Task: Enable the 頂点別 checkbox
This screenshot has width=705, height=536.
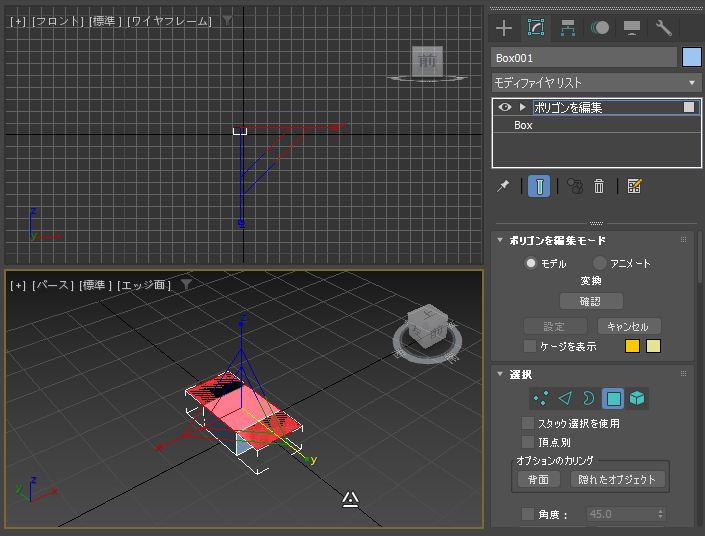Action: coord(528,442)
